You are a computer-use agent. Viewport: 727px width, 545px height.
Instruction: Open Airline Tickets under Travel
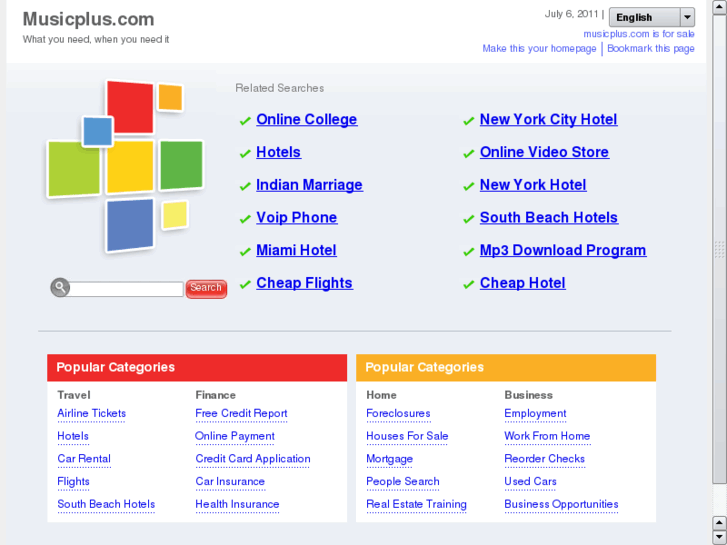pos(91,413)
